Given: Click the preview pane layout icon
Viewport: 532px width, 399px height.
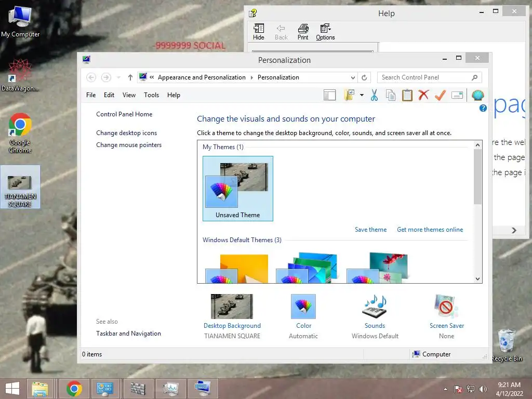Looking at the screenshot, I should point(329,96).
